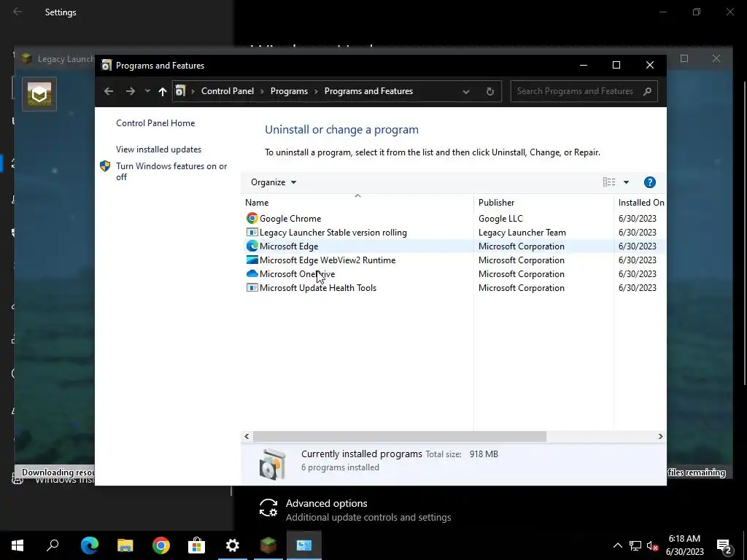Click the Control Panel breadcrumb
747x560 pixels.
(x=228, y=91)
